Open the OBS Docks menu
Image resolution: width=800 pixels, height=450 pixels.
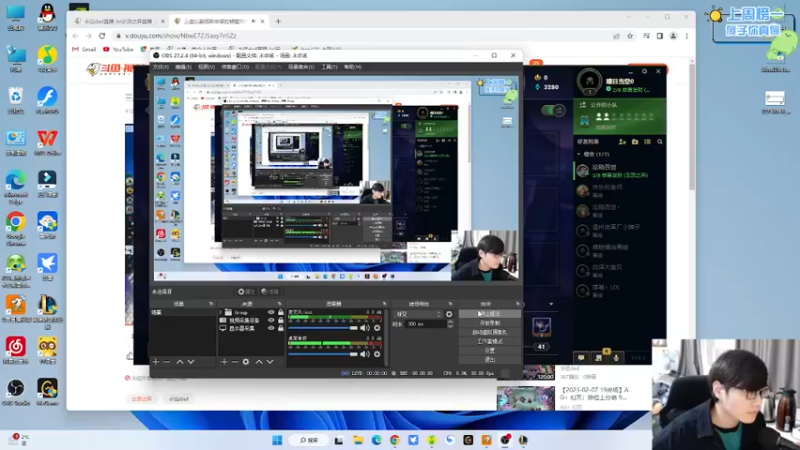tap(235, 67)
